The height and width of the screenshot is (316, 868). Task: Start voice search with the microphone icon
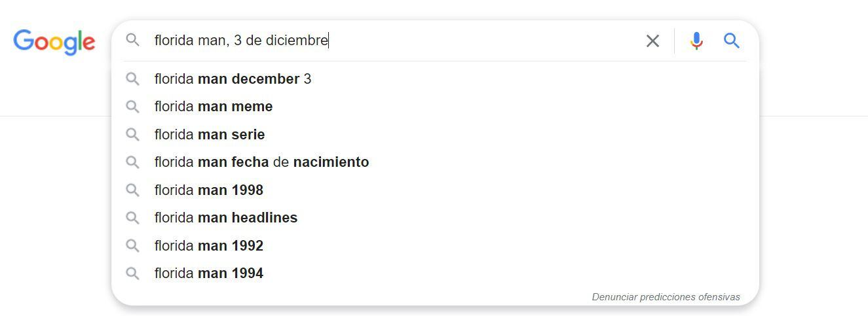(x=696, y=41)
